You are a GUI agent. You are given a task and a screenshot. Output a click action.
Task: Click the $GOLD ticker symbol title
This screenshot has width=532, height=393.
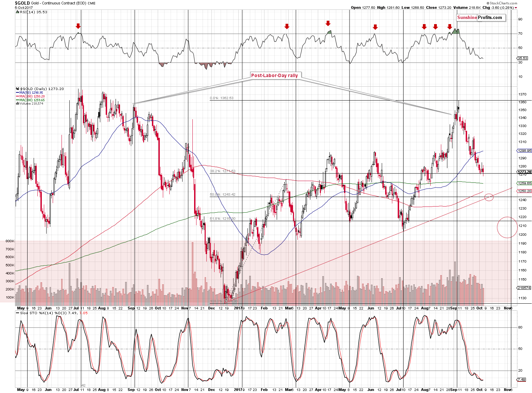click(22, 3)
